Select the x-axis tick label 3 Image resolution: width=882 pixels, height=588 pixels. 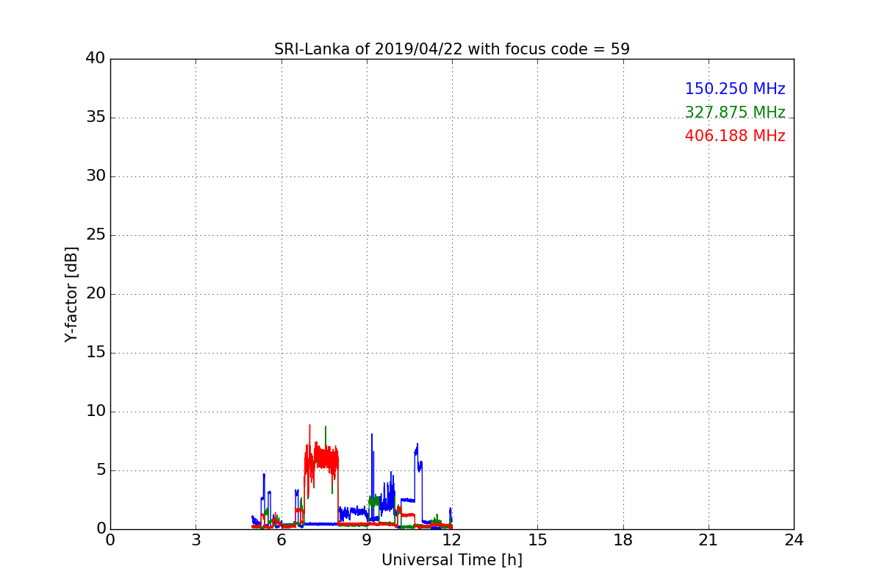click(196, 540)
